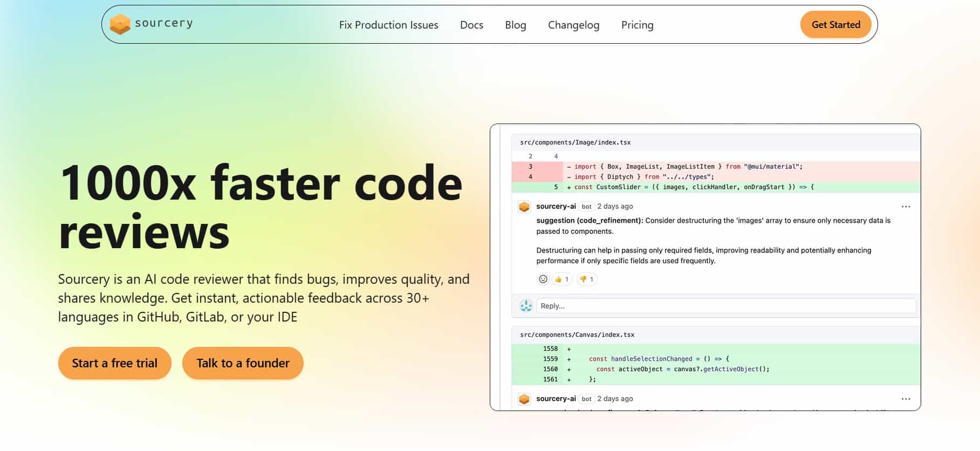This screenshot has width=980, height=451.
Task: Click the sourcery-ai username on first comment
Action: 556,206
